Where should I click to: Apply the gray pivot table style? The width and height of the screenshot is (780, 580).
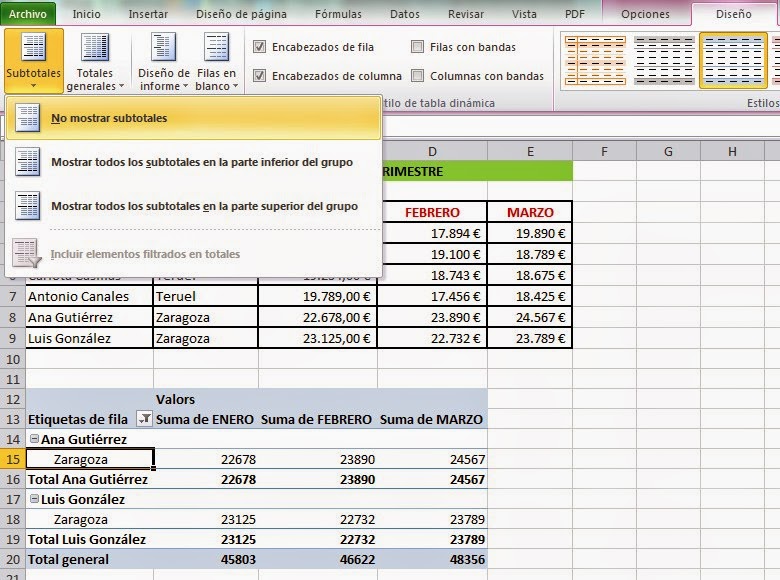click(664, 60)
